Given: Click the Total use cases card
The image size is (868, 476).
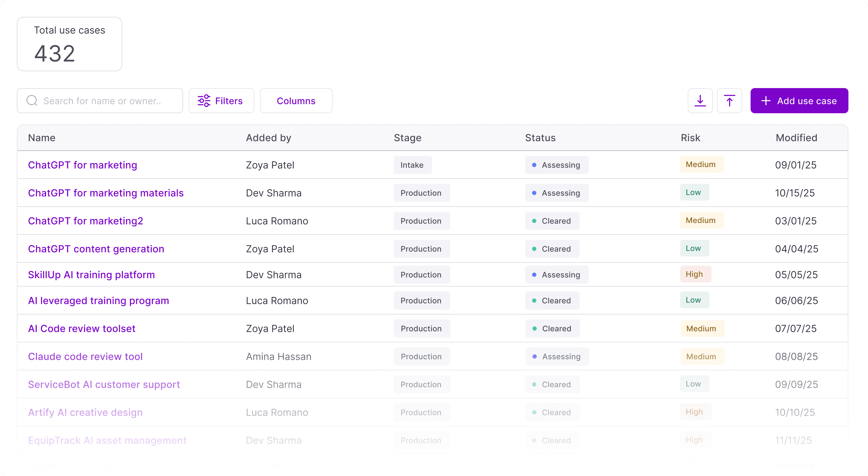Looking at the screenshot, I should tap(69, 44).
